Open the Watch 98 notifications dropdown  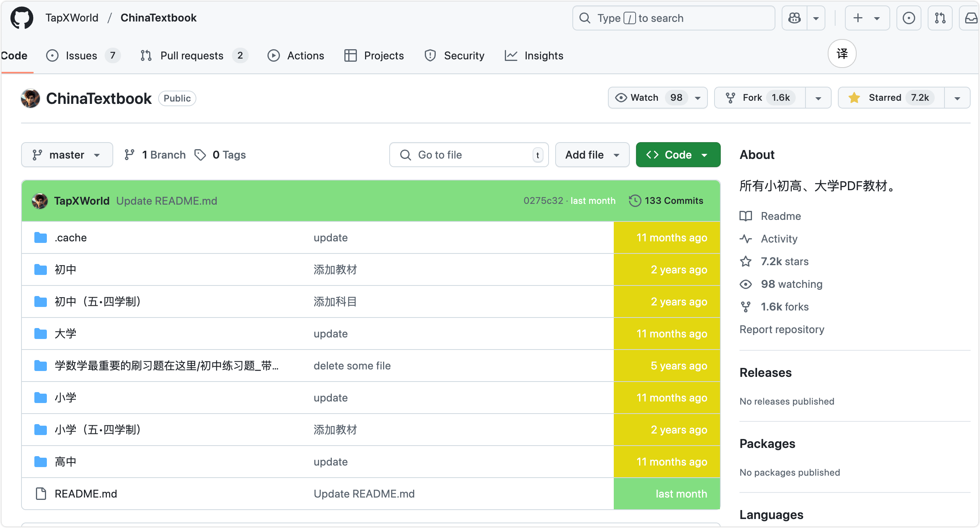pyautogui.click(x=657, y=98)
